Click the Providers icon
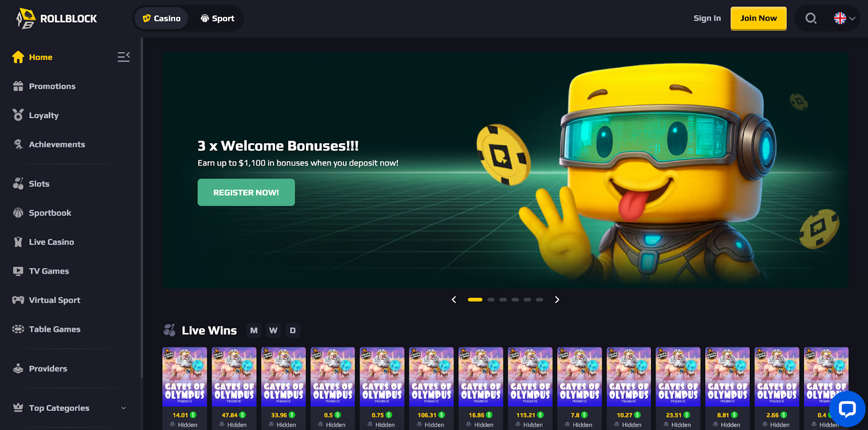The height and width of the screenshot is (430, 868). point(18,369)
